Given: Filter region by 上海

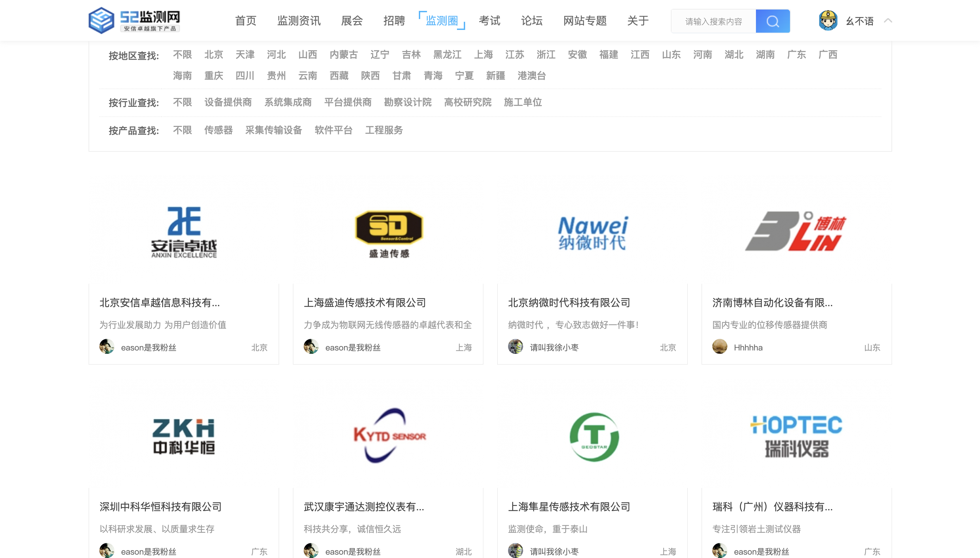Looking at the screenshot, I should [483, 55].
